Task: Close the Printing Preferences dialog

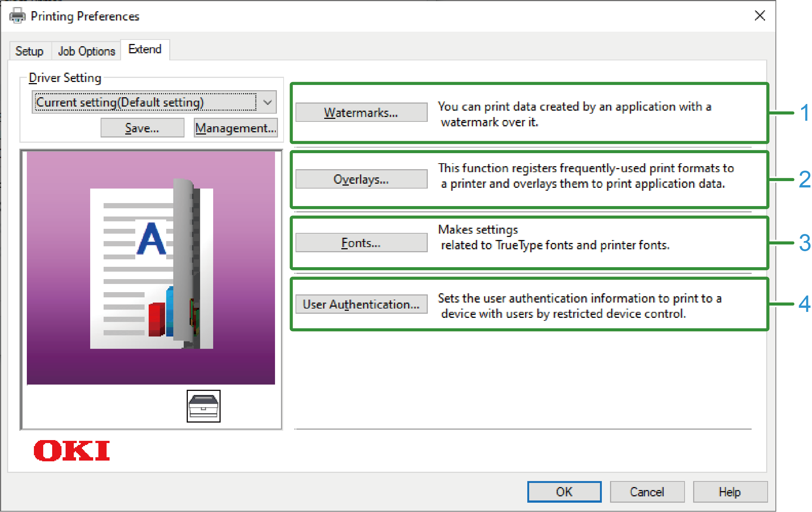Action: coord(759,16)
